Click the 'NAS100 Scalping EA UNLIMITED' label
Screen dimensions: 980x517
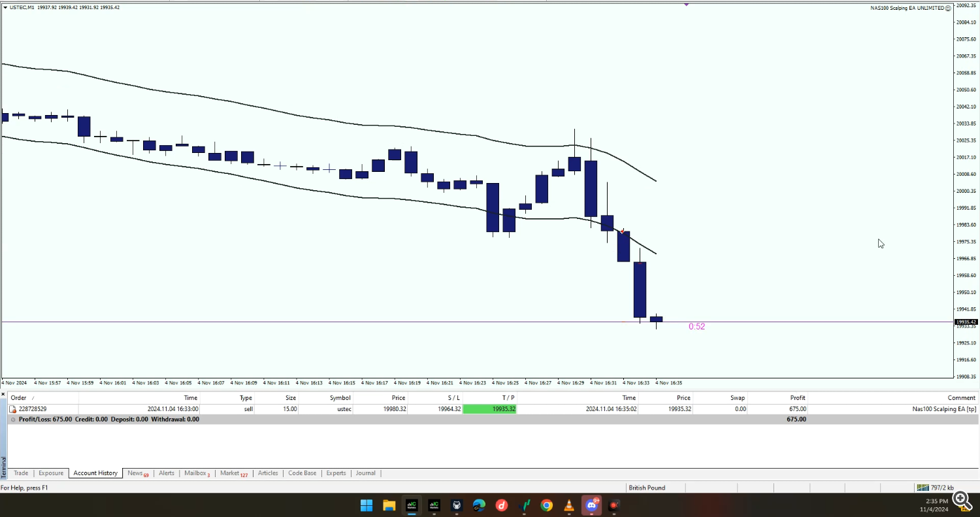coord(907,8)
